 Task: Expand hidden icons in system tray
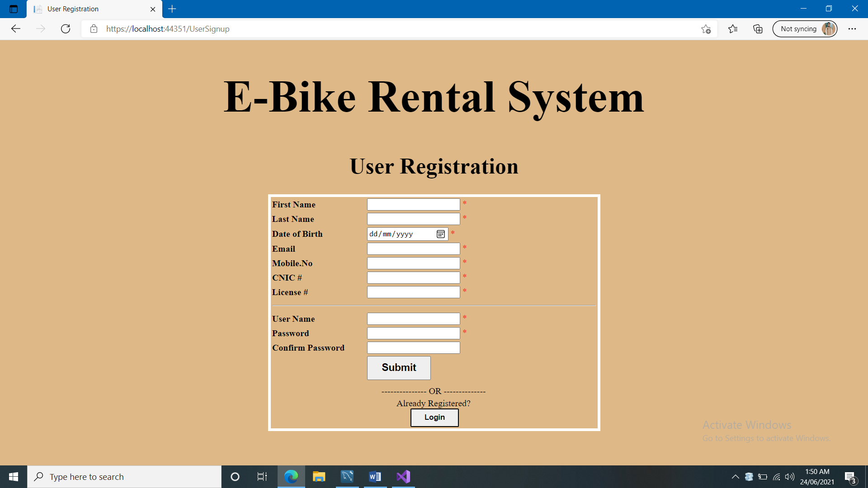735,476
